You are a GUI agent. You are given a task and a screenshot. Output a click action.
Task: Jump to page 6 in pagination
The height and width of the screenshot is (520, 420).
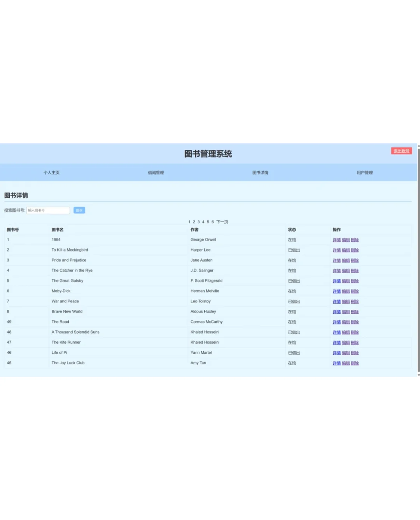(x=213, y=221)
